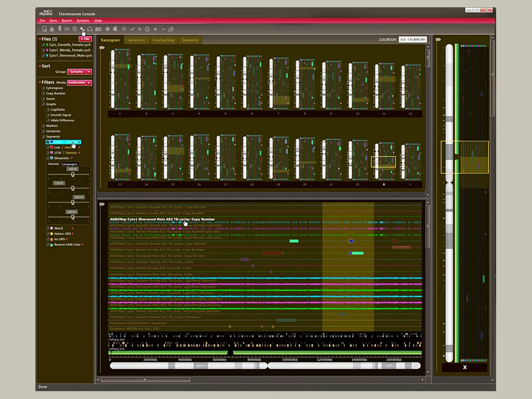
Task: Click the + File button
Action: 85,39
